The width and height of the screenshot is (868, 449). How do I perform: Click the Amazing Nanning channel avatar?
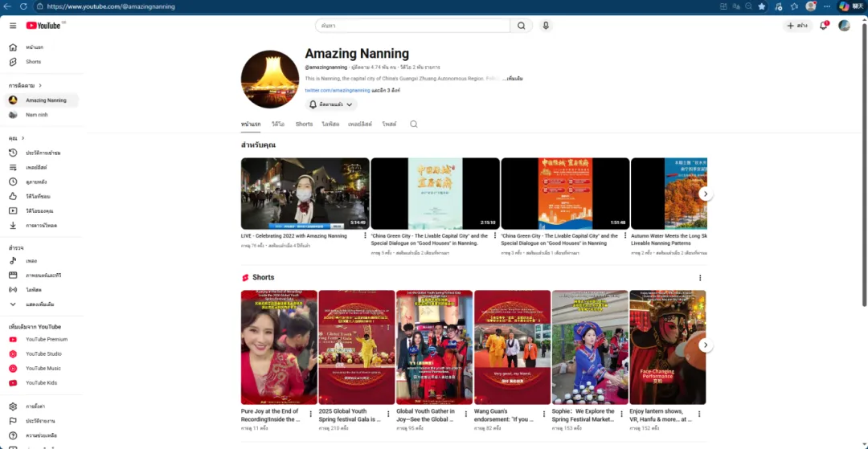point(269,79)
